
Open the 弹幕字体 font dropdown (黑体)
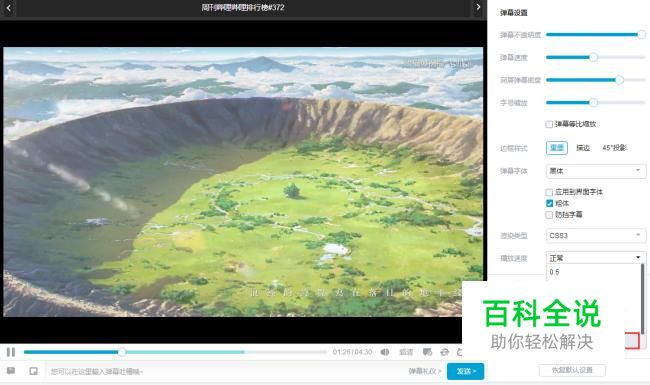(596, 171)
